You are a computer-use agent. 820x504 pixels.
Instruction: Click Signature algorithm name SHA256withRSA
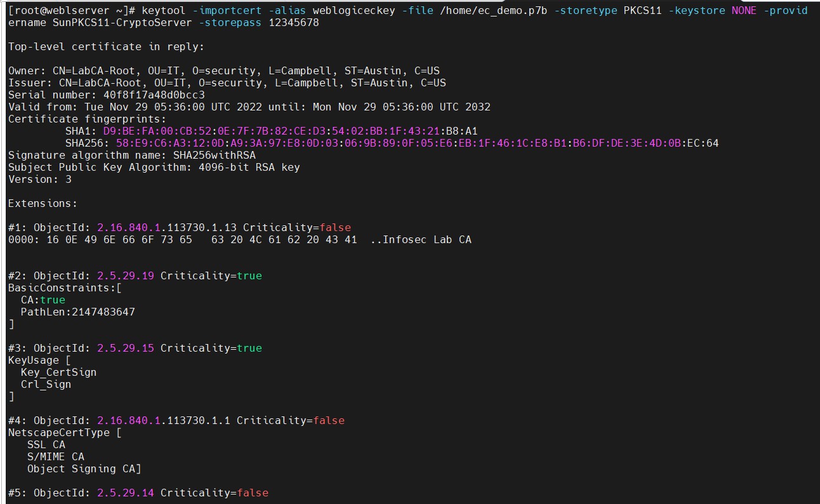click(x=131, y=156)
